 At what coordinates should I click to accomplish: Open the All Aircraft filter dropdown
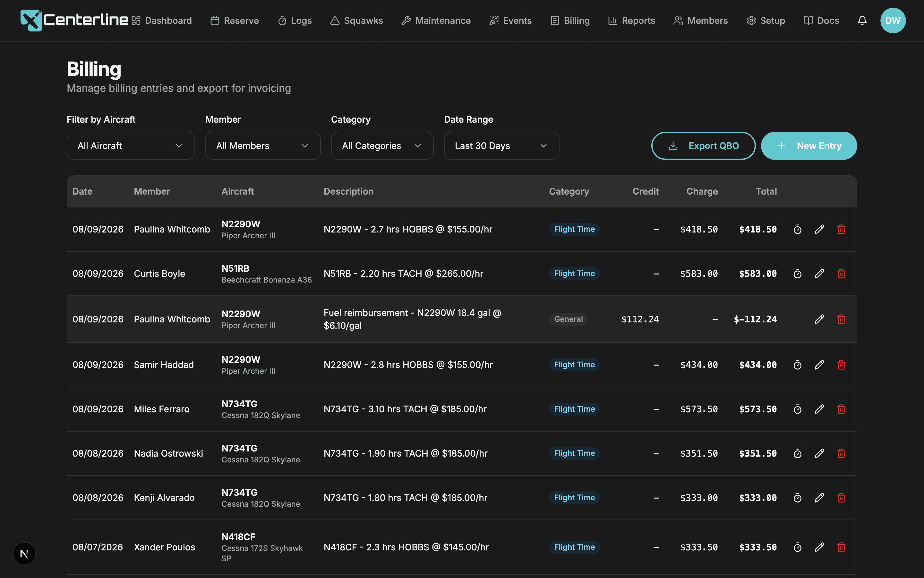click(131, 146)
